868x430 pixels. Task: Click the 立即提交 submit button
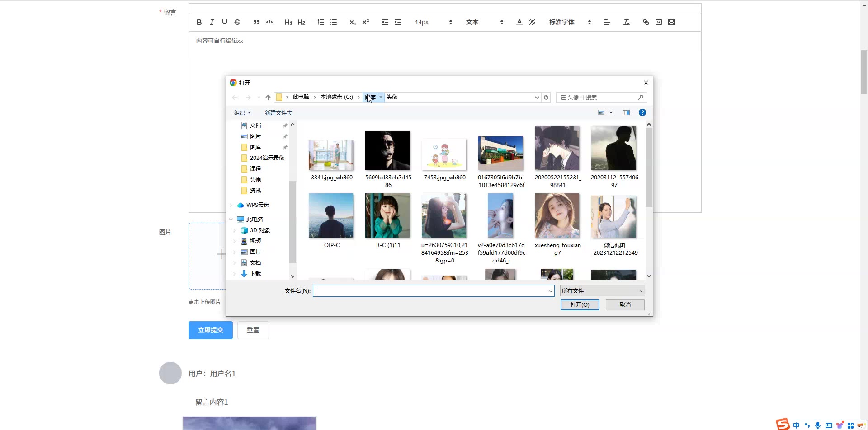(210, 330)
